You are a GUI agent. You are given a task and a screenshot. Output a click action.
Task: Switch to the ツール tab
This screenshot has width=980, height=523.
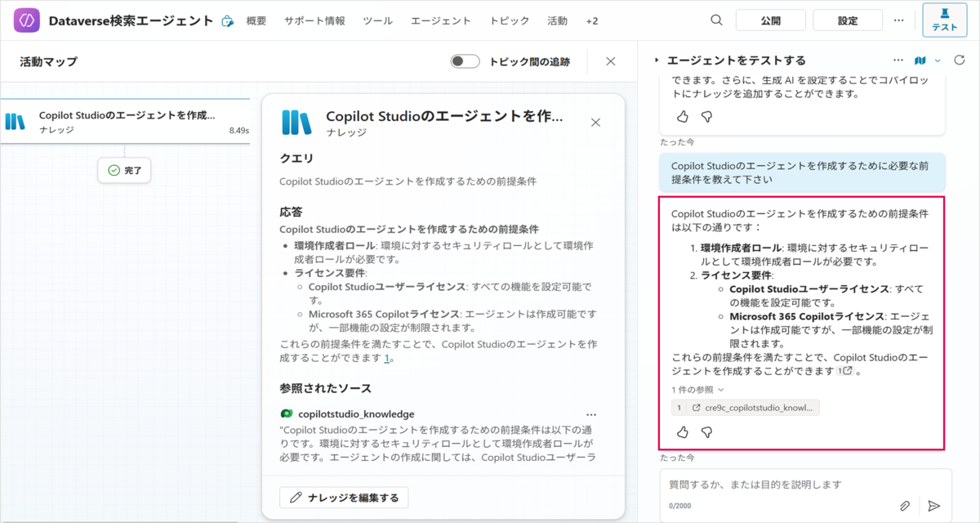[x=377, y=21]
